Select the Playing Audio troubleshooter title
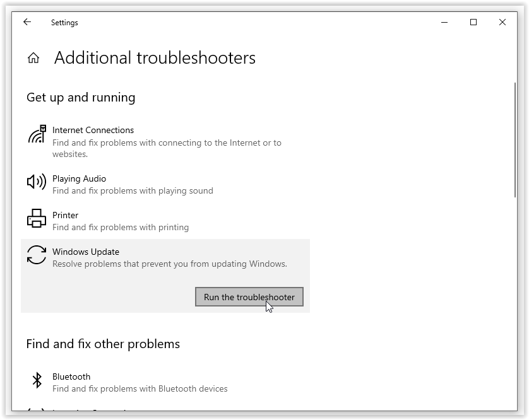This screenshot has height=420, width=529. pyautogui.click(x=79, y=178)
